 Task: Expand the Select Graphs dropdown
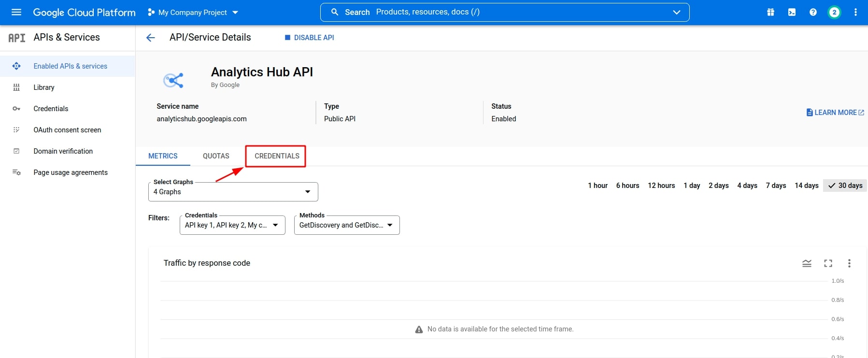pyautogui.click(x=233, y=192)
